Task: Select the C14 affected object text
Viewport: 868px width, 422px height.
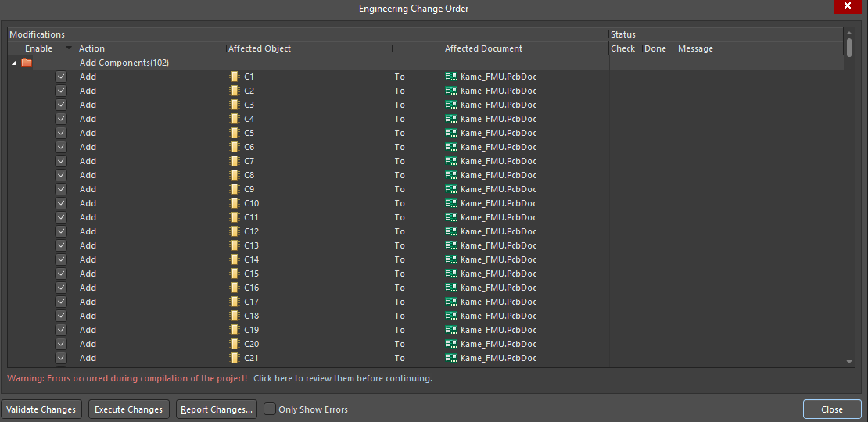Action: point(251,260)
